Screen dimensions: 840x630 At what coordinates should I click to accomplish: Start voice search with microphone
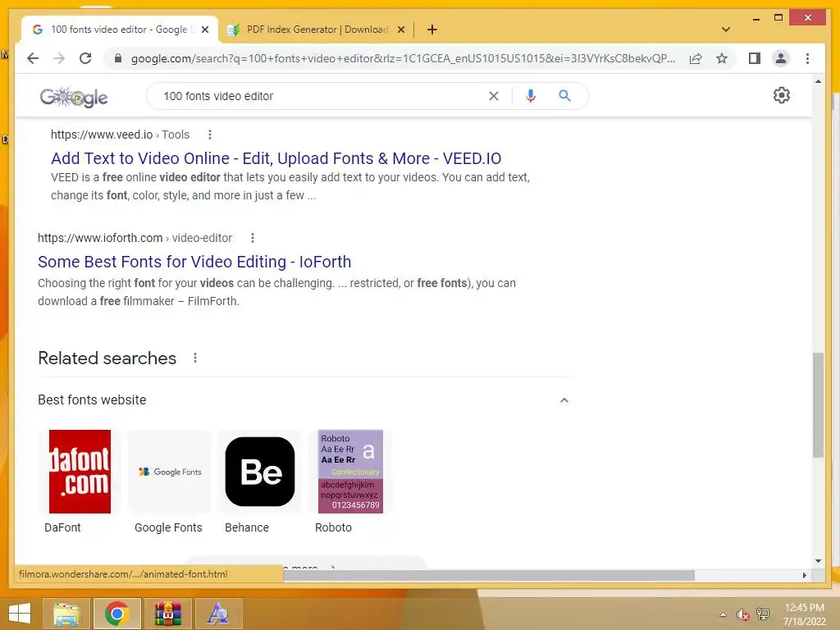pos(531,96)
